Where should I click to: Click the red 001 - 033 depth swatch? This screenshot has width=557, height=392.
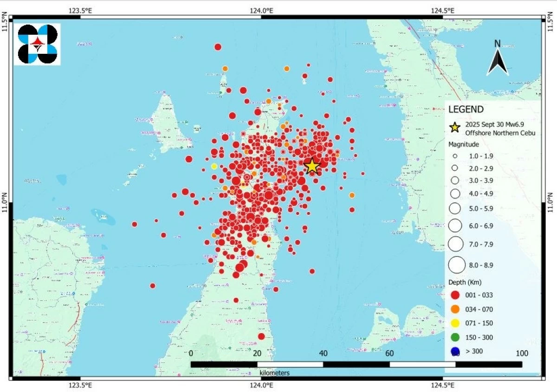click(455, 295)
